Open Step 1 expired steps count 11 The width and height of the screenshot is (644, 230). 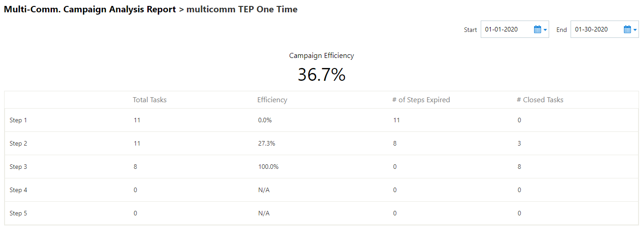coord(396,120)
